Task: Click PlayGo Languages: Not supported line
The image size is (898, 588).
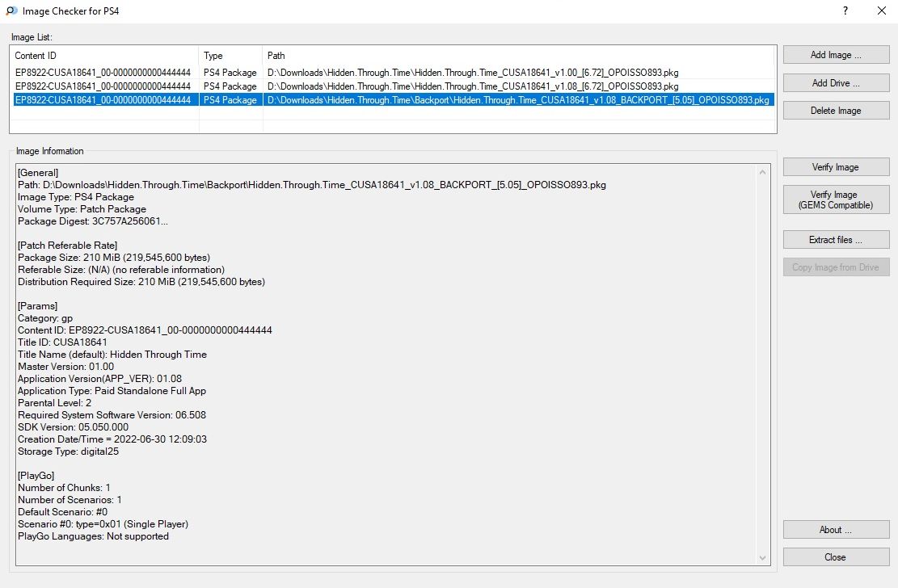Action: pos(93,536)
